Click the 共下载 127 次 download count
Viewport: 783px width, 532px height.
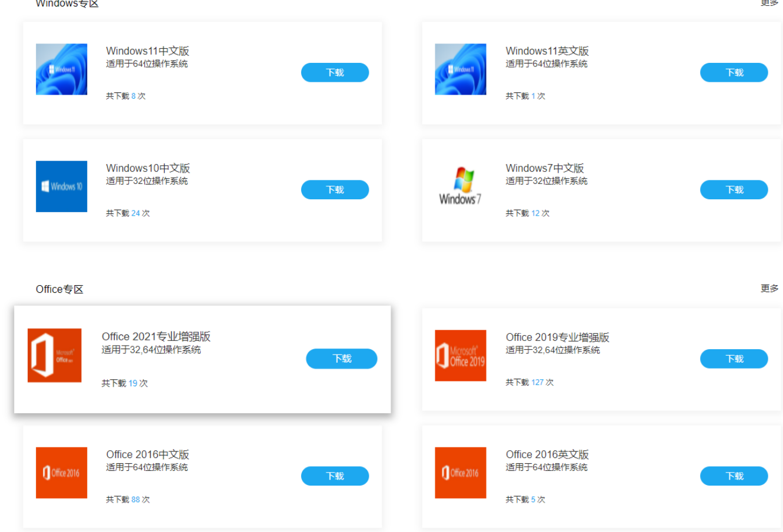coord(529,382)
